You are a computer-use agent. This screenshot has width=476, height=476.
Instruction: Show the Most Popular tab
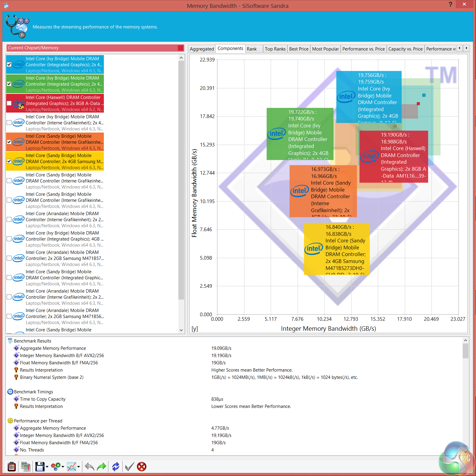(x=326, y=49)
